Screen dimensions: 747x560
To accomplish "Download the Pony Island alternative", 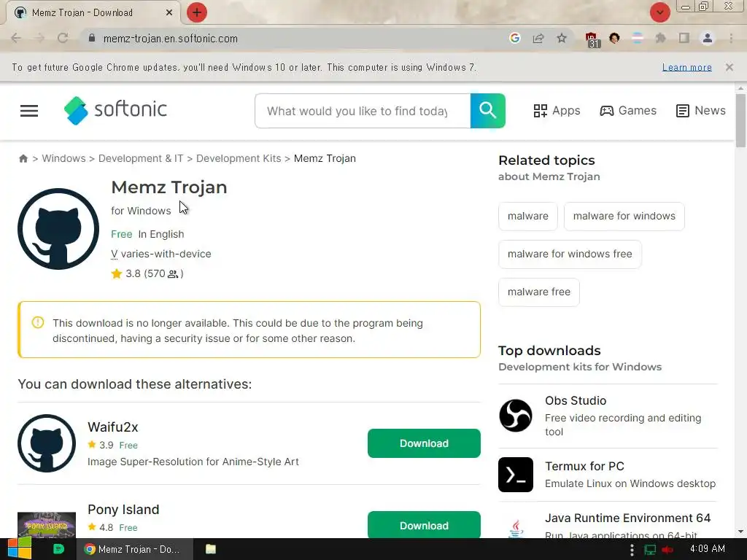I will 424,525.
